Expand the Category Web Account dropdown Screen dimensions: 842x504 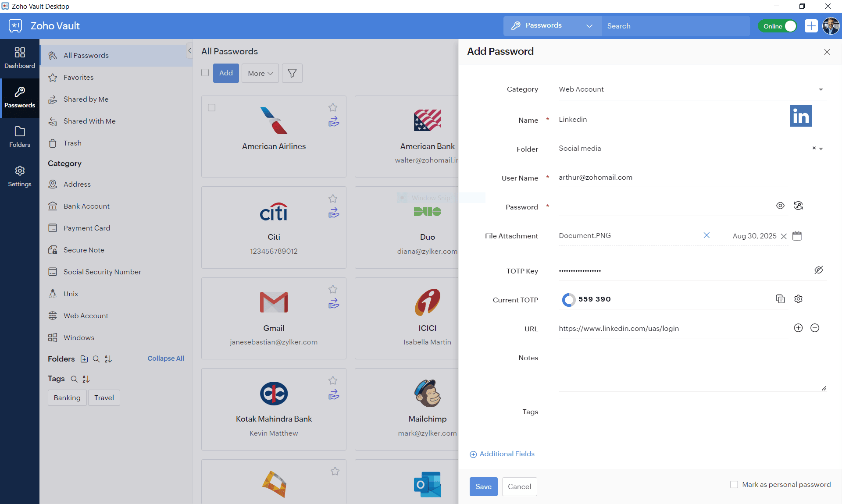[x=821, y=89]
